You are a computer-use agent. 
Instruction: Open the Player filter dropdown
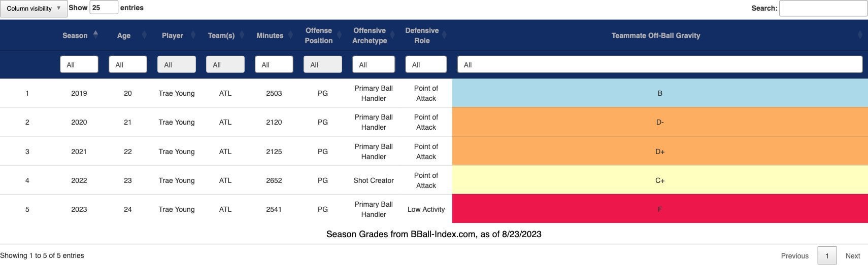[176, 65]
